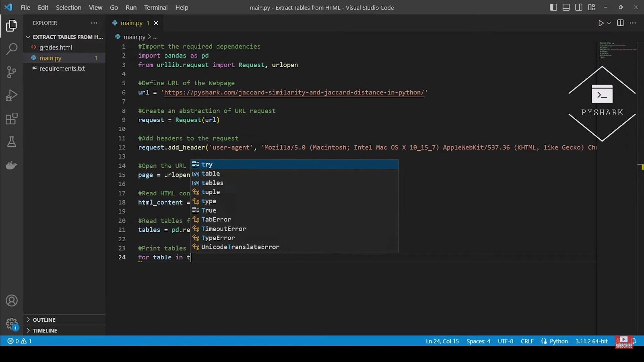Open the pyshark.com URL on line 6
Image resolution: width=644 pixels, height=362 pixels.
(x=294, y=92)
